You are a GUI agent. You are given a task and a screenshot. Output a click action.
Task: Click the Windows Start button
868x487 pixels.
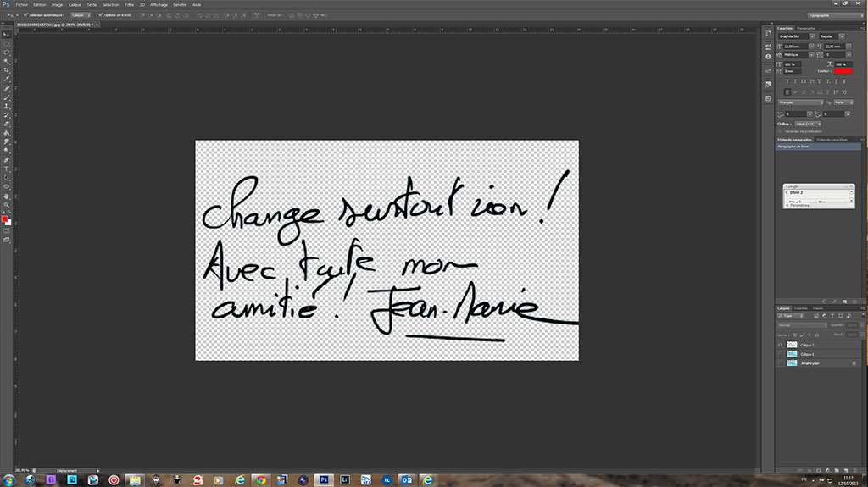8,480
